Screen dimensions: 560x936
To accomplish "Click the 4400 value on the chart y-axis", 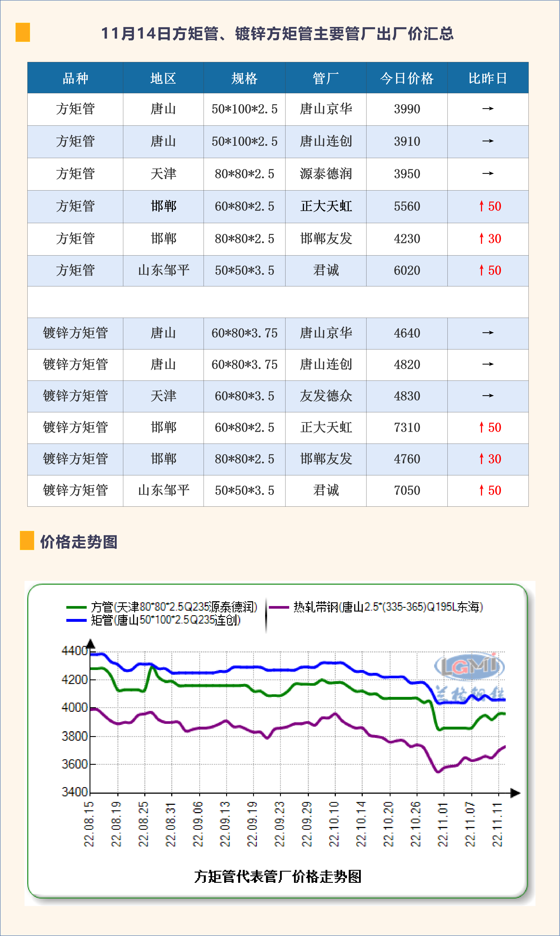I will [74, 651].
